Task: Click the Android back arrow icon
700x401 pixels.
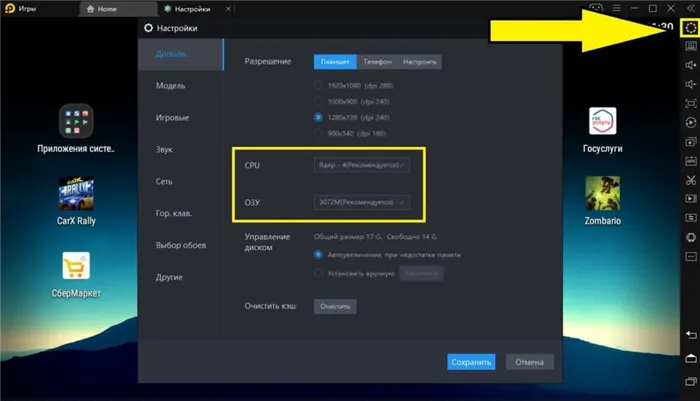Action: click(691, 335)
